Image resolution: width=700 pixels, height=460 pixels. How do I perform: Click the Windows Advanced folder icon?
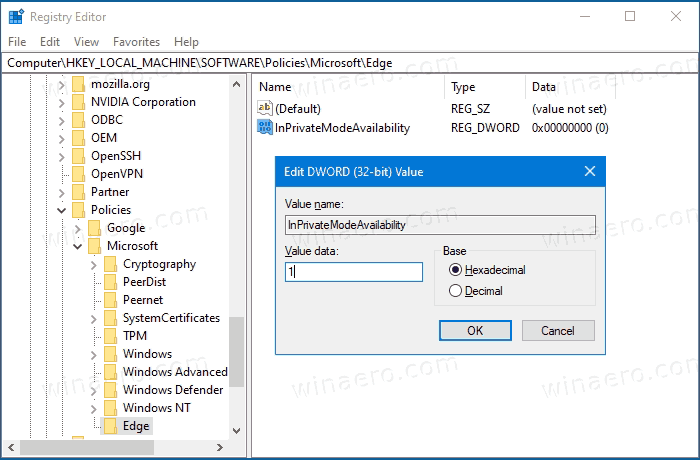110,372
